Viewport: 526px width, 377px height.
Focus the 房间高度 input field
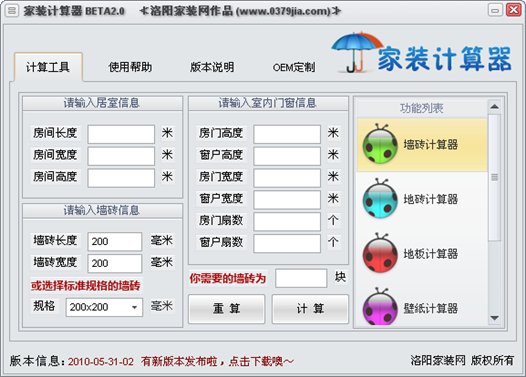pos(121,178)
